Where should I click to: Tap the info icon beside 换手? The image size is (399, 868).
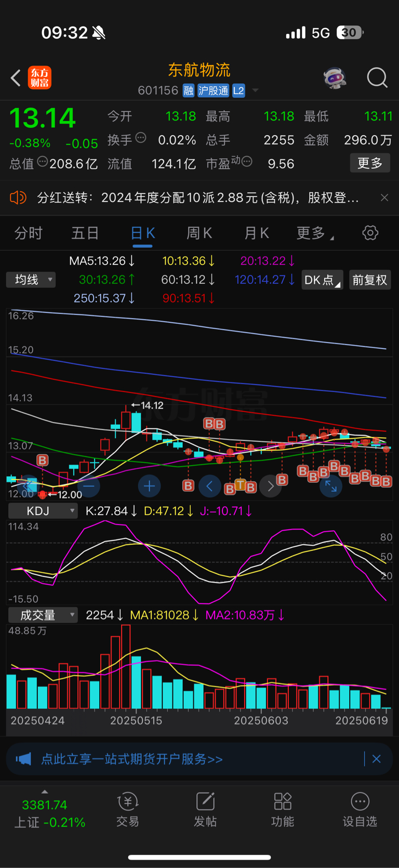(141, 138)
